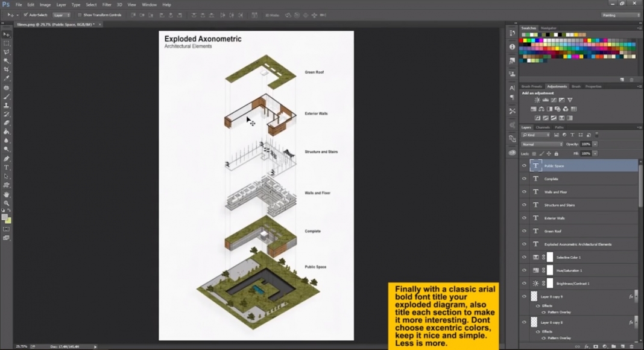Add a Brightness/Contrast adjustment from the Adjustments panel
Screen dimensions: 644x350
pyautogui.click(x=537, y=100)
